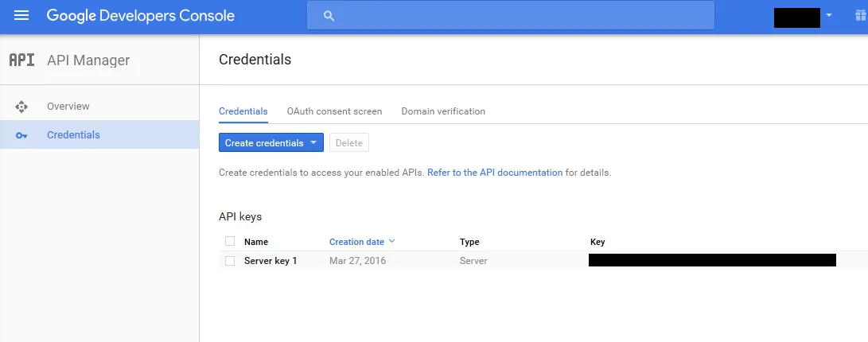Select Credentials in the sidebar
This screenshot has height=342, width=868.
[x=99, y=135]
